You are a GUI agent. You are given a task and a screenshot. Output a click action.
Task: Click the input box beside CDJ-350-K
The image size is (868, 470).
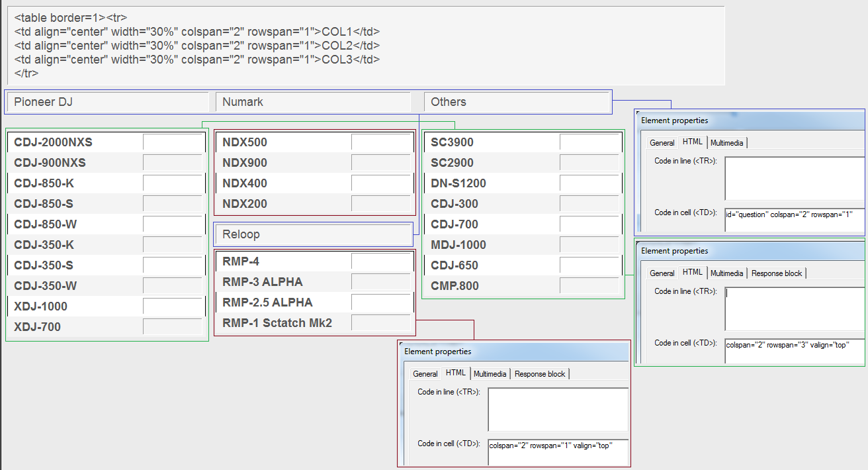pyautogui.click(x=173, y=245)
